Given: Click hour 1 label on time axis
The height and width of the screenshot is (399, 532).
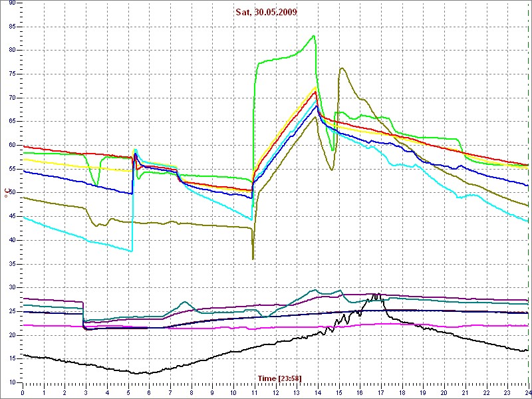Looking at the screenshot, I should tap(44, 393).
